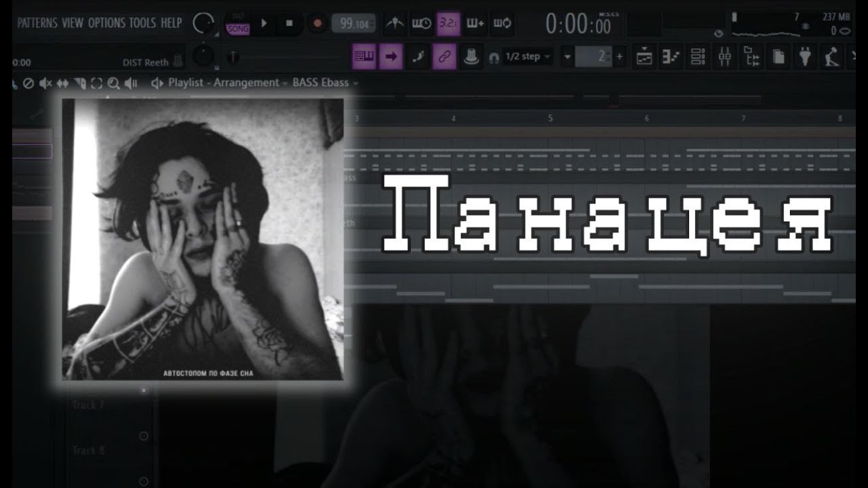This screenshot has height=488, width=868.
Task: Jump to bar 7 on timeline
Action: (x=743, y=119)
